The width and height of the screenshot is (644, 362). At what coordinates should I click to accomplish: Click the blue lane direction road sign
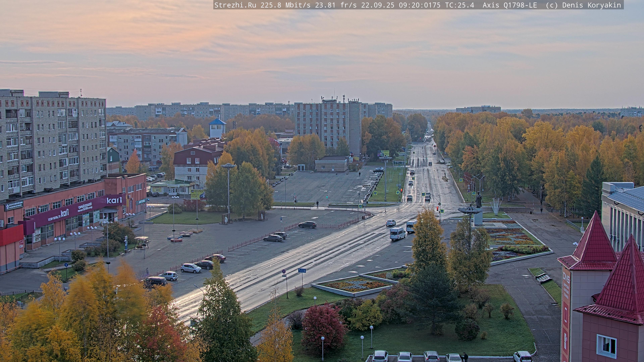[302, 270]
